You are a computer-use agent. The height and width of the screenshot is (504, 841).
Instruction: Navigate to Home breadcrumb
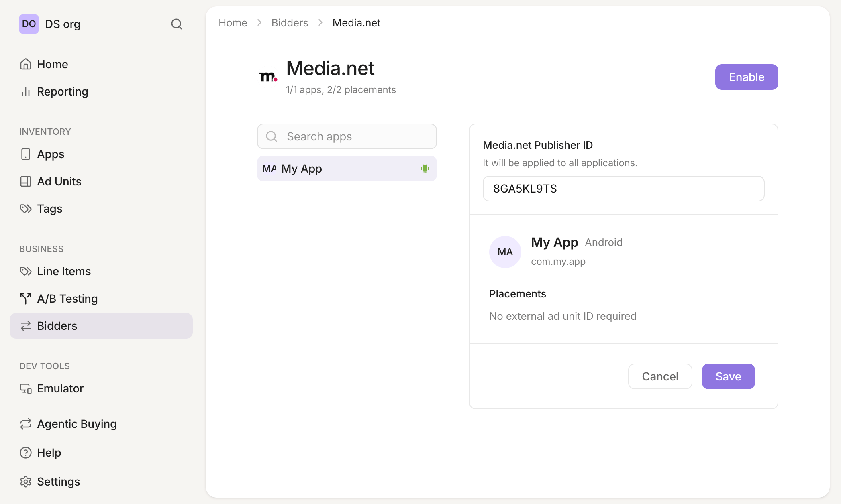[x=233, y=23]
